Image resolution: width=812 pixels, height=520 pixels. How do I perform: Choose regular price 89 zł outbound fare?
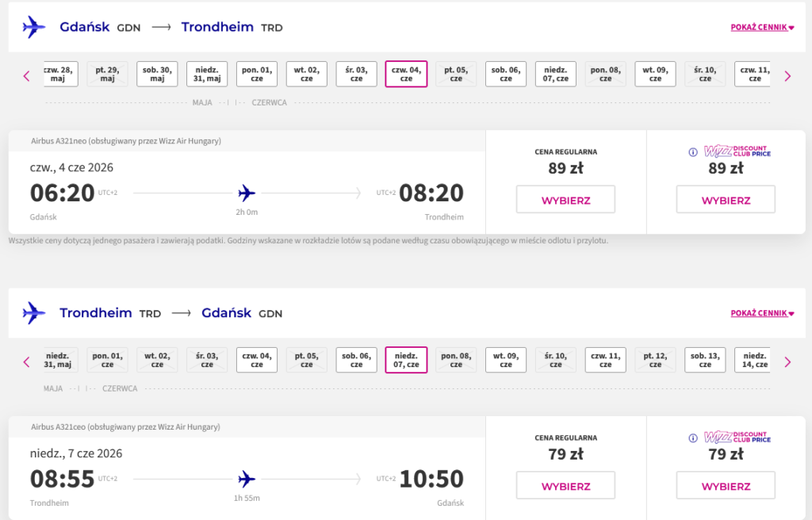[x=565, y=200]
